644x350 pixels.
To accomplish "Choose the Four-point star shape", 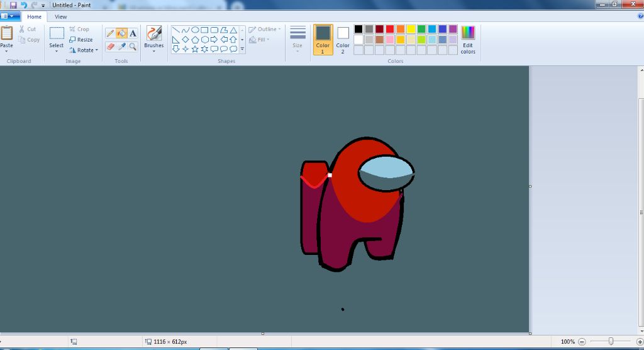I will (186, 49).
